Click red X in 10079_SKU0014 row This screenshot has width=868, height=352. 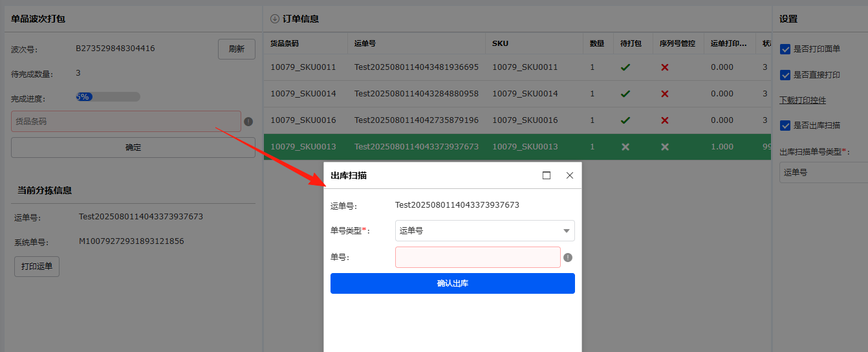pyautogui.click(x=664, y=94)
